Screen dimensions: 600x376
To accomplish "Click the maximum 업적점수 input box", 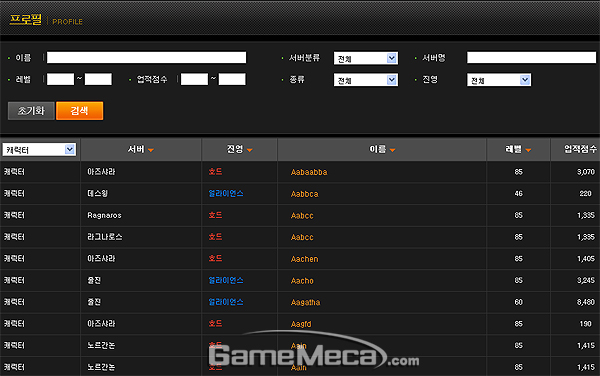I will 232,79.
